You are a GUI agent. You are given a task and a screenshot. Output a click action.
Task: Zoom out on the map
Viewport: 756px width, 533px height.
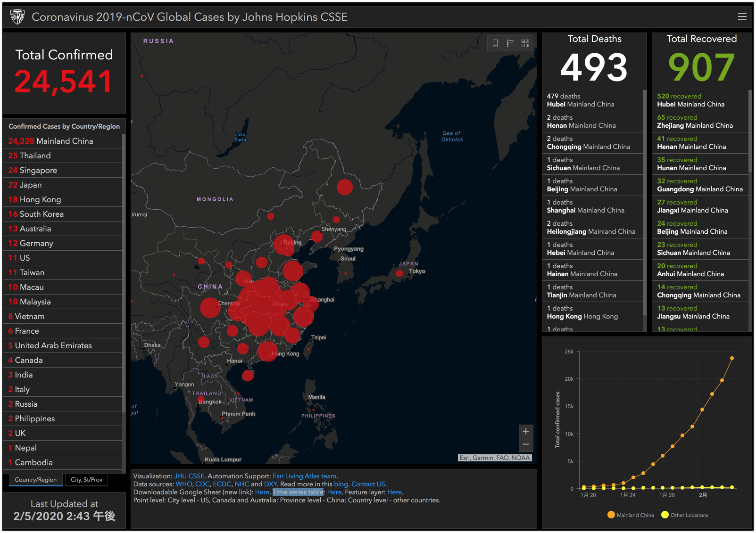(x=526, y=444)
